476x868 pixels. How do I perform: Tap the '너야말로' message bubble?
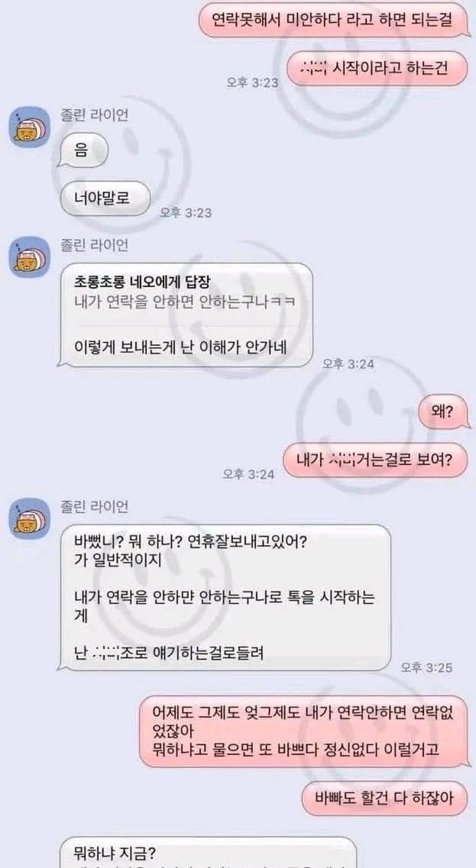point(104,198)
